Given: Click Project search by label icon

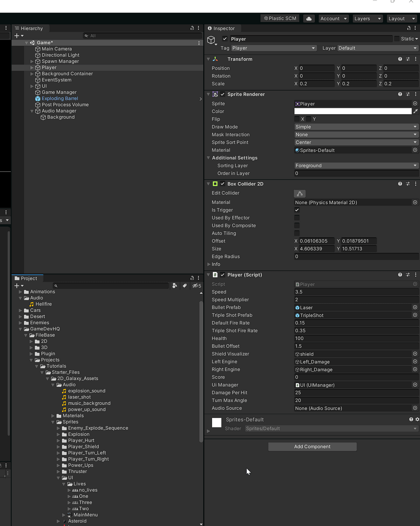Looking at the screenshot, I should (x=184, y=286).
